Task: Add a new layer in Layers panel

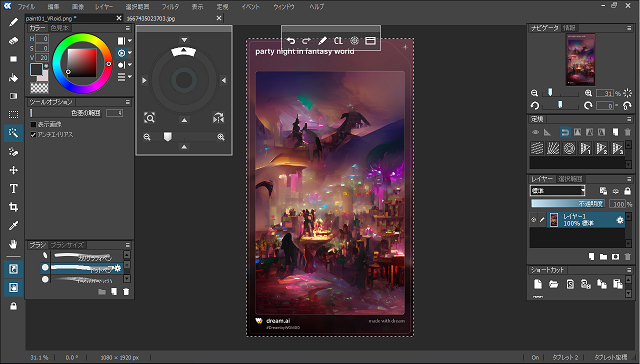Action: point(591,257)
